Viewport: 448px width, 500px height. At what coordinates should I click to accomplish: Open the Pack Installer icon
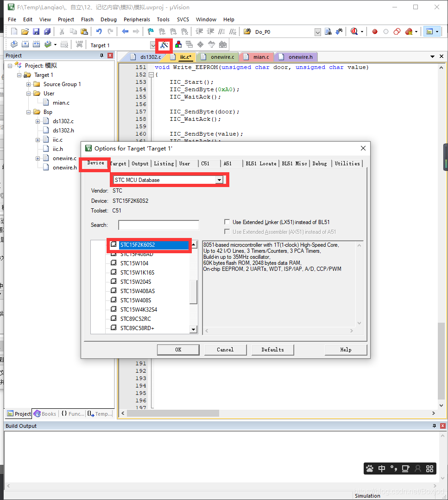click(x=223, y=44)
